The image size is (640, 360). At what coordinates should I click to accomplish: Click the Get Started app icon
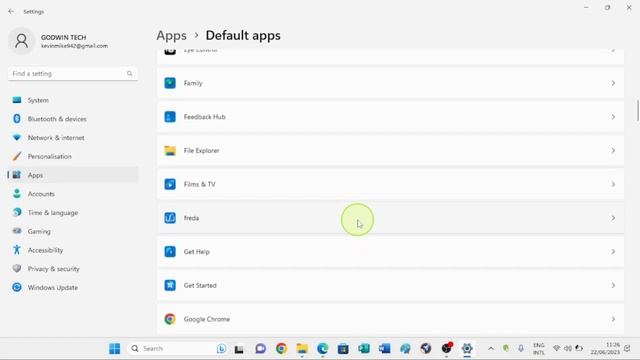(x=170, y=285)
